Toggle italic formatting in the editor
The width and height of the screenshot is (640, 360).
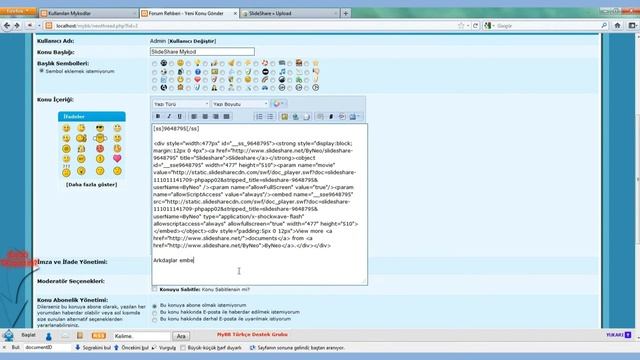[169, 116]
